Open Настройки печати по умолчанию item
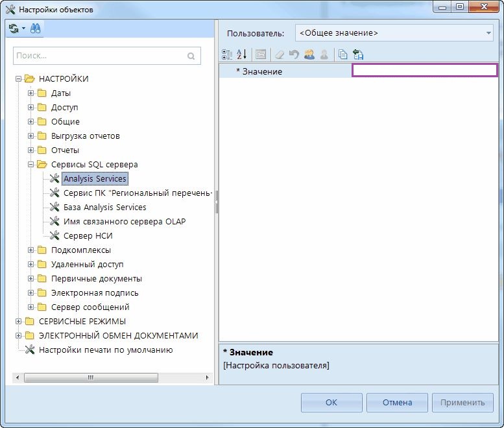This screenshot has width=504, height=428. 105,350
